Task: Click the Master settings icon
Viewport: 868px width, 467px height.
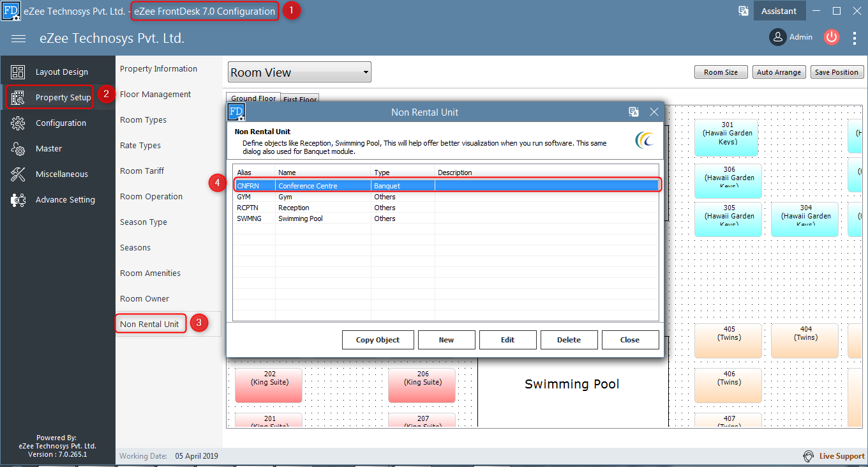Action: pyautogui.click(x=18, y=149)
